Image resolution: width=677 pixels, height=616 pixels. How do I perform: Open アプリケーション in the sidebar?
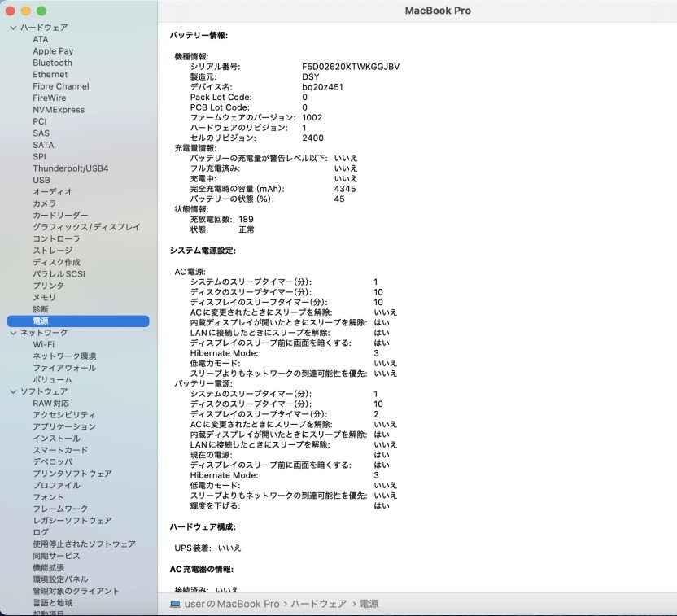coord(64,426)
